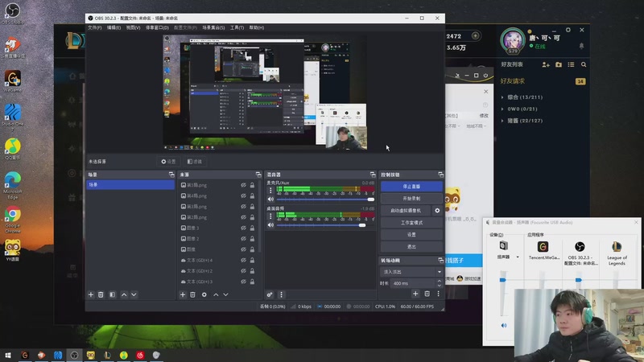
Task: Click the 停止直播 button
Action: pos(411,187)
